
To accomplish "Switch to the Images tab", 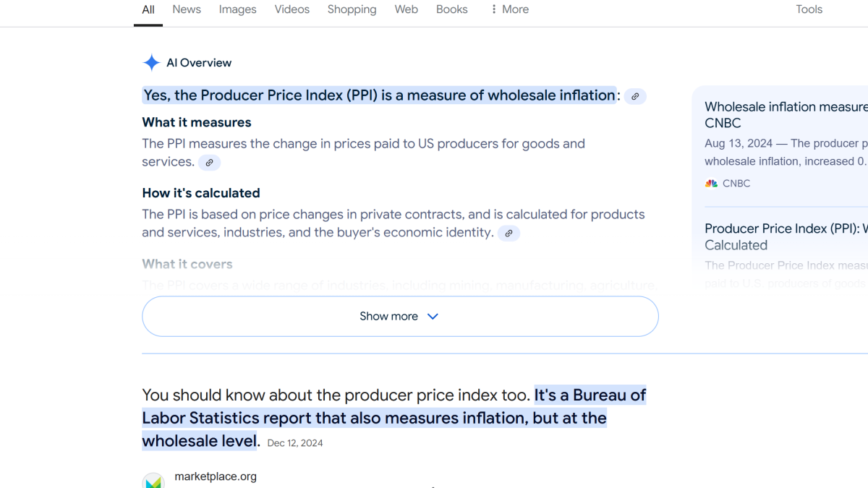I will coord(238,9).
